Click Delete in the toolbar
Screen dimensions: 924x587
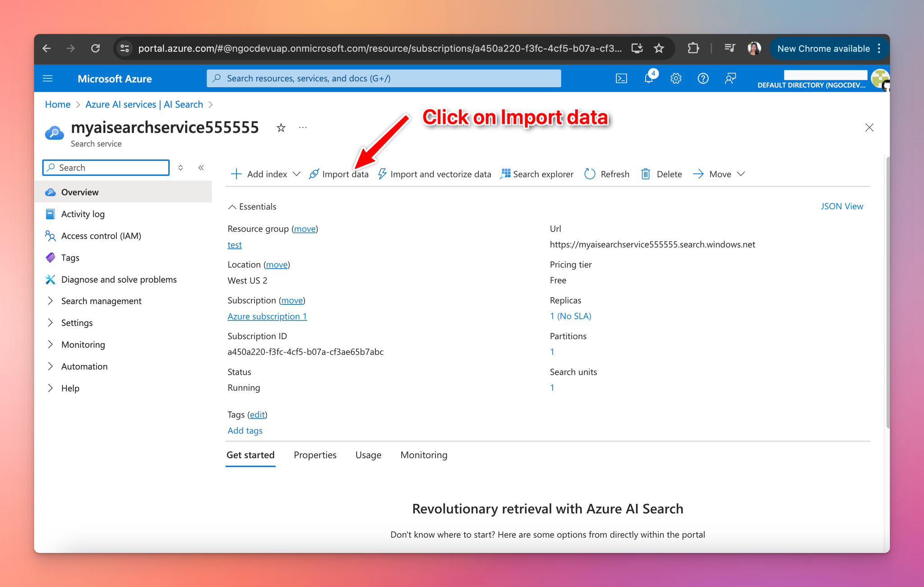(x=661, y=174)
